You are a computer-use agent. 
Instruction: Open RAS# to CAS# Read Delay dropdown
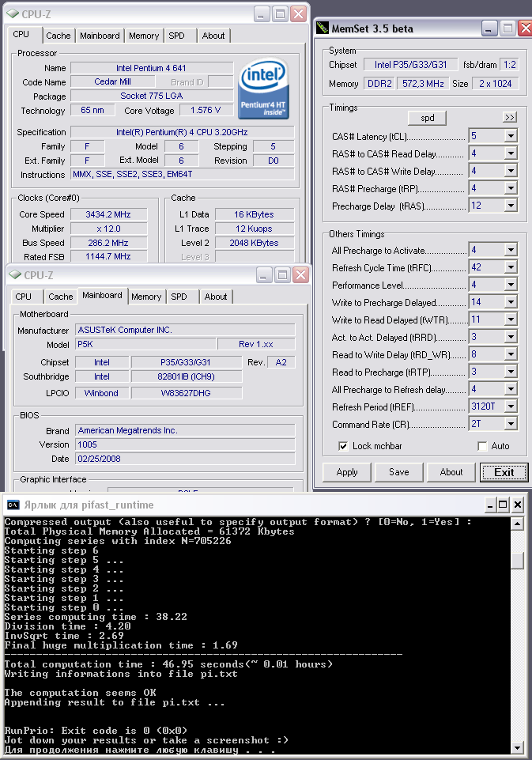tap(511, 153)
